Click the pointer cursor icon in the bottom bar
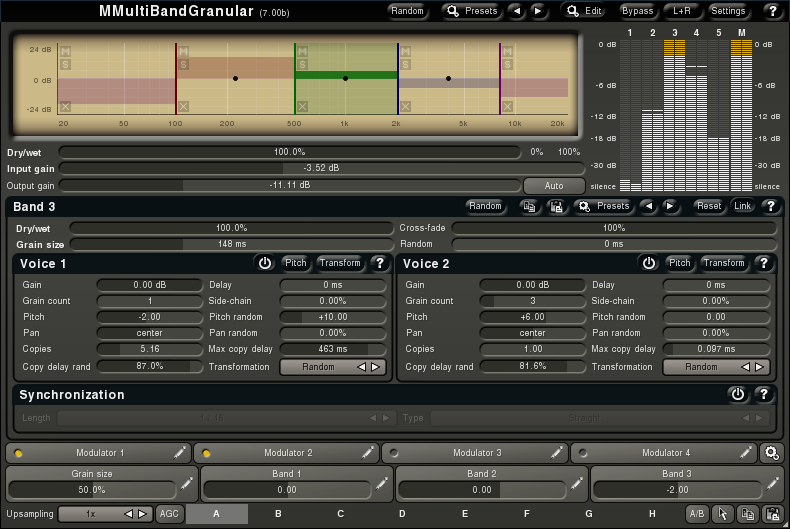This screenshot has height=529, width=790. coord(722,514)
